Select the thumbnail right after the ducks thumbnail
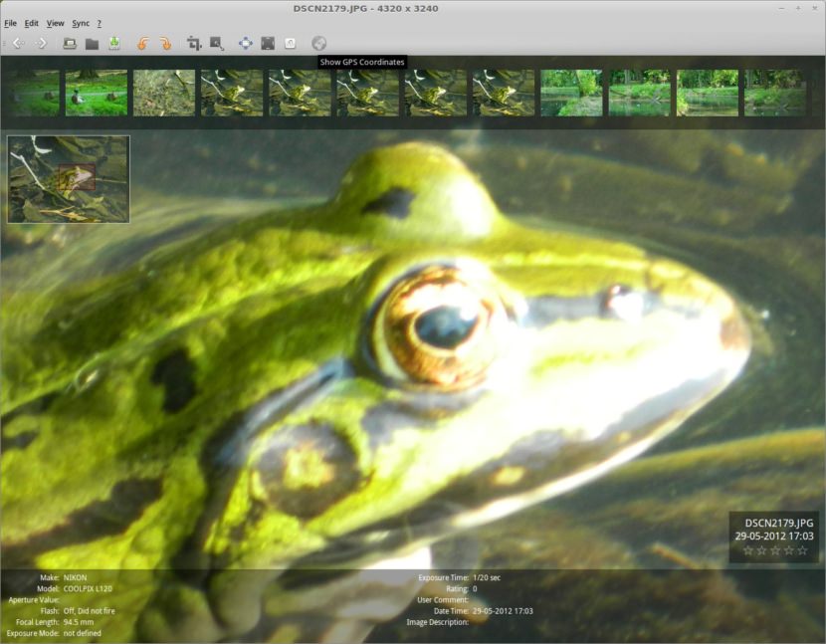826x644 pixels. click(x=164, y=93)
